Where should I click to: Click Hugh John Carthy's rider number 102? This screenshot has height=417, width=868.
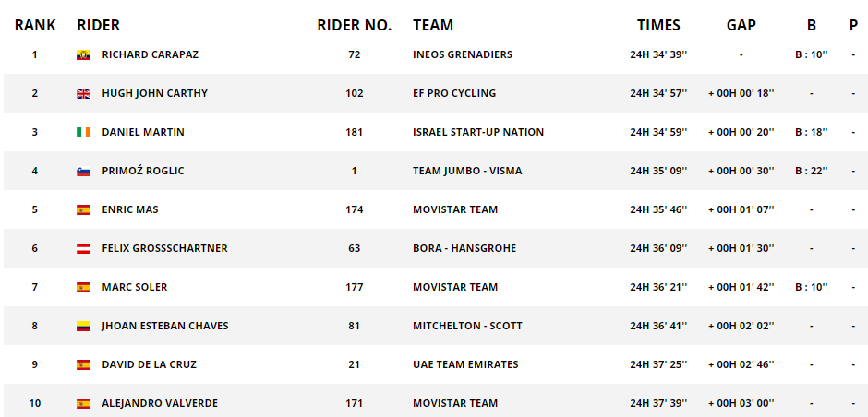click(x=355, y=93)
